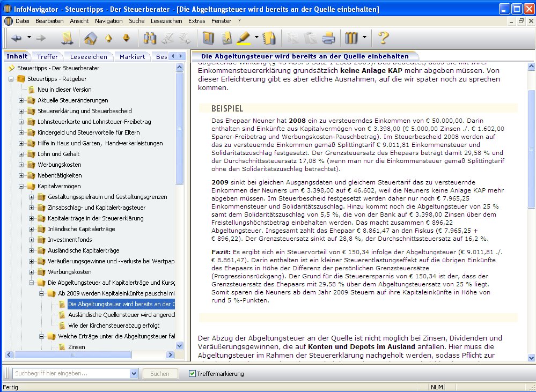Click the 'NUM' status bar indicator
Image resolution: width=536 pixels, height=392 pixels.
pyautogui.click(x=437, y=387)
